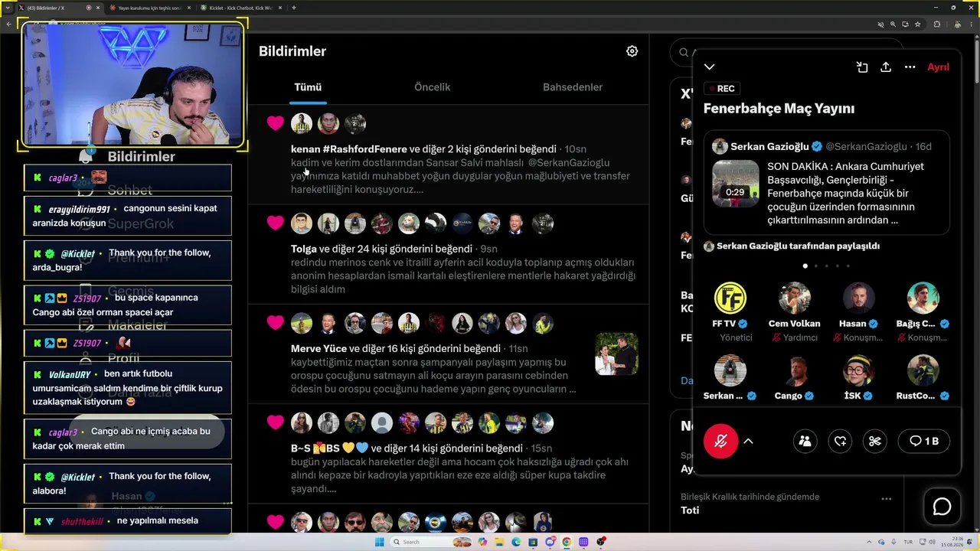The height and width of the screenshot is (551, 980).
Task: Open RustCo... speaker avatar
Action: click(923, 370)
